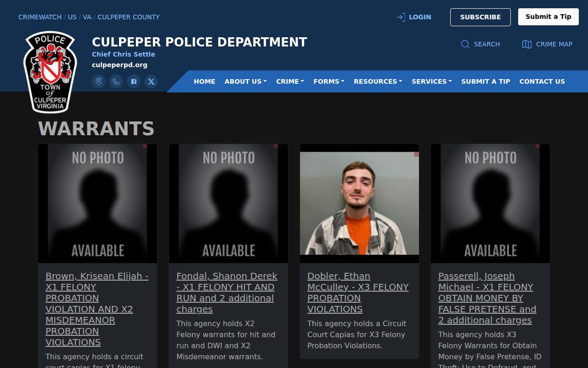This screenshot has height=368, width=588.
Task: Click the white Submit a Tip button
Action: pos(548,17)
